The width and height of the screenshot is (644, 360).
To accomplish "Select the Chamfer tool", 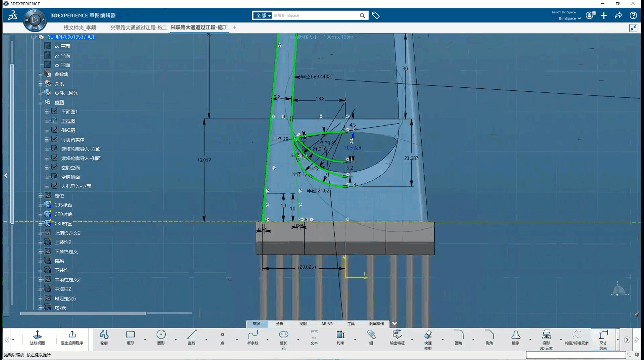I will [489, 337].
